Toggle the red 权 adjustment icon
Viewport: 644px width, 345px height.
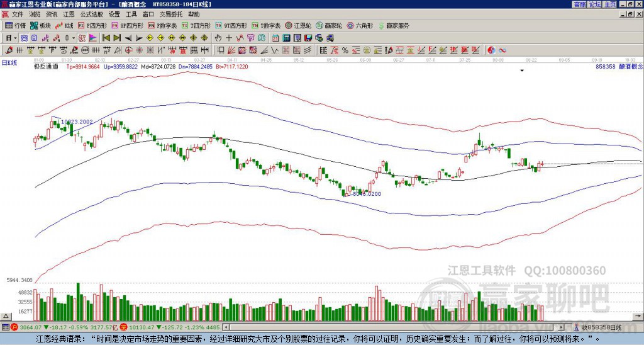point(82,38)
